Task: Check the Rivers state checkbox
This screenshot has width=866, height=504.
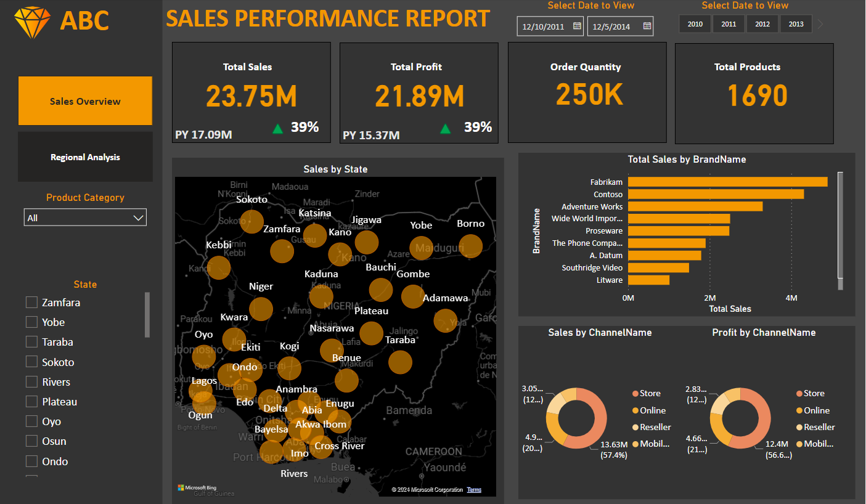Action: click(31, 381)
